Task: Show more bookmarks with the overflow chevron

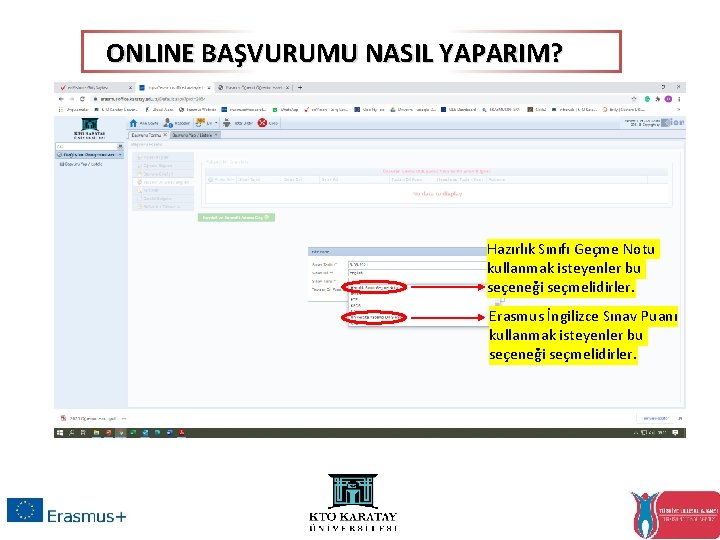Action: [x=679, y=110]
